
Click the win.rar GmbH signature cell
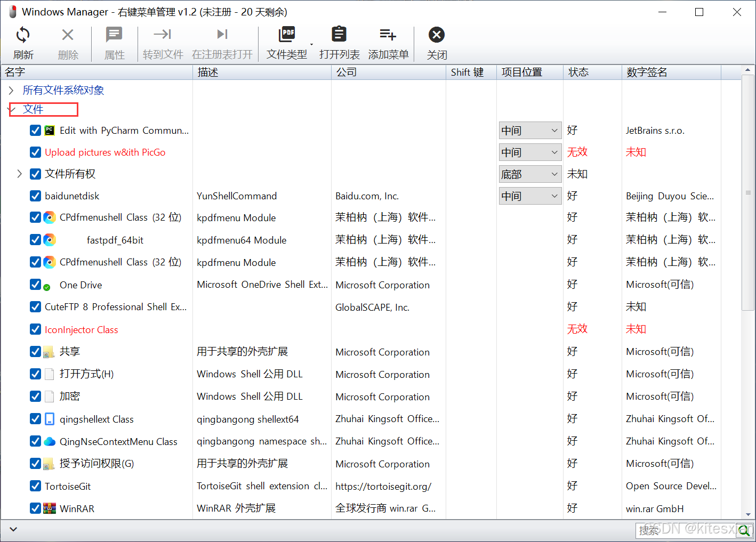(x=655, y=508)
